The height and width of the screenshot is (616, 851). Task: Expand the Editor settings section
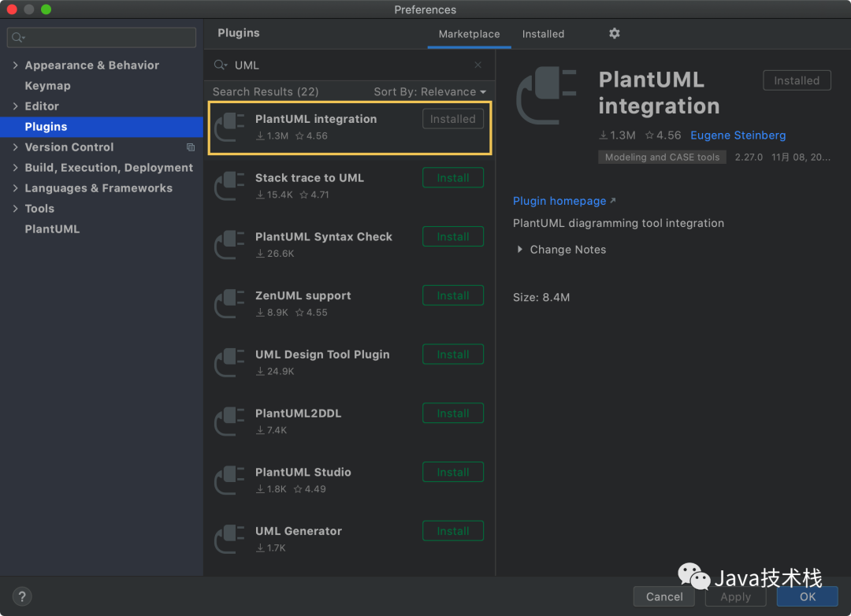15,106
